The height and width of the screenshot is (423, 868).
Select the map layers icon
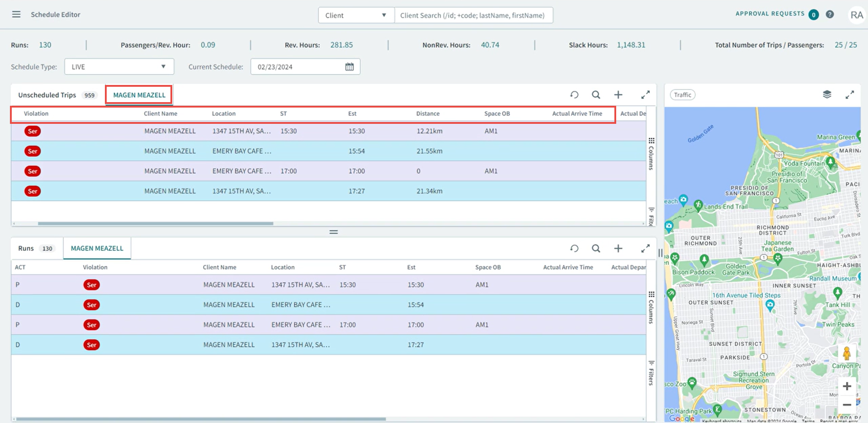(x=827, y=94)
